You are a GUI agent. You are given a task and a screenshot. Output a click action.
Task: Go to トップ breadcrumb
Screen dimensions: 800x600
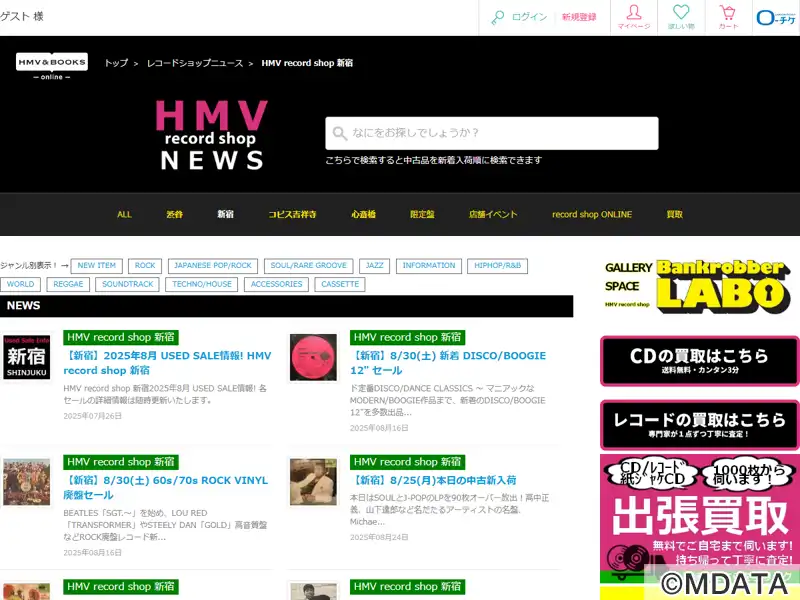click(x=116, y=63)
